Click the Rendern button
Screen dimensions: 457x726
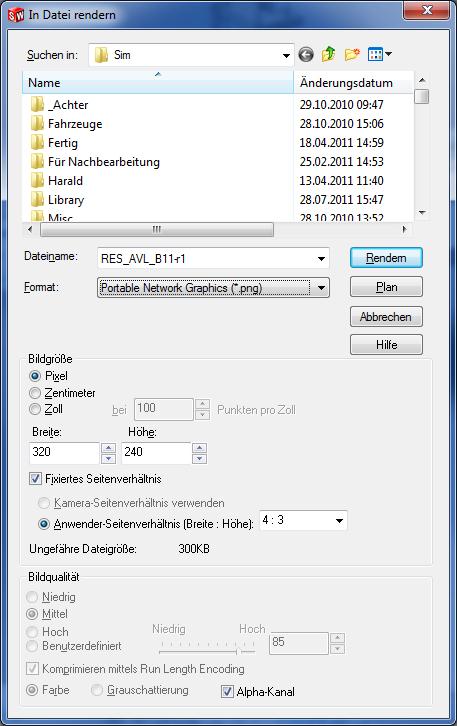click(386, 258)
